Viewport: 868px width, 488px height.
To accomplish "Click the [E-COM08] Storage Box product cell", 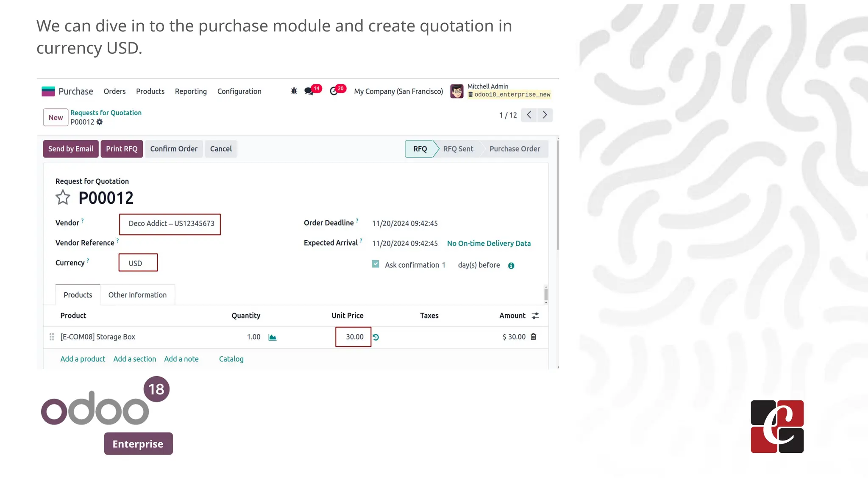I will click(x=97, y=337).
